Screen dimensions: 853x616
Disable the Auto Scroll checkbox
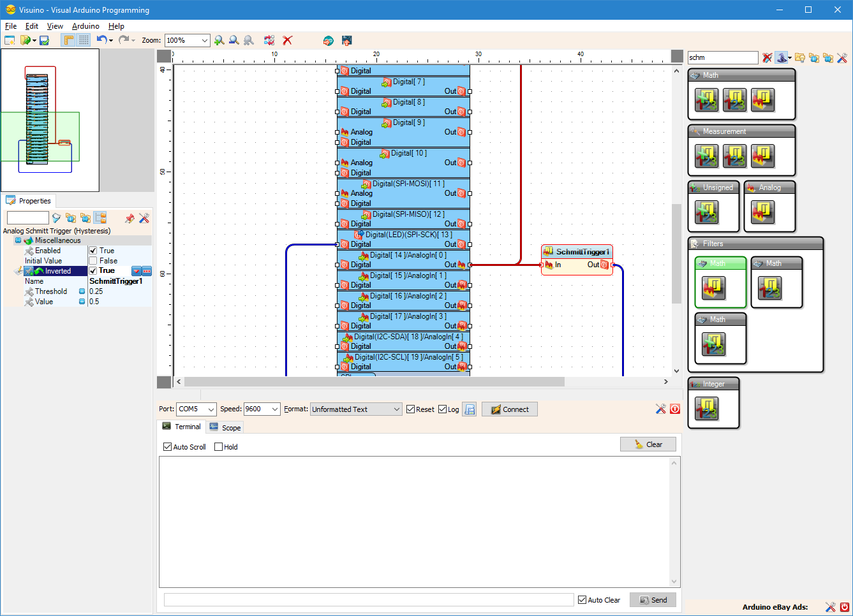pos(168,447)
